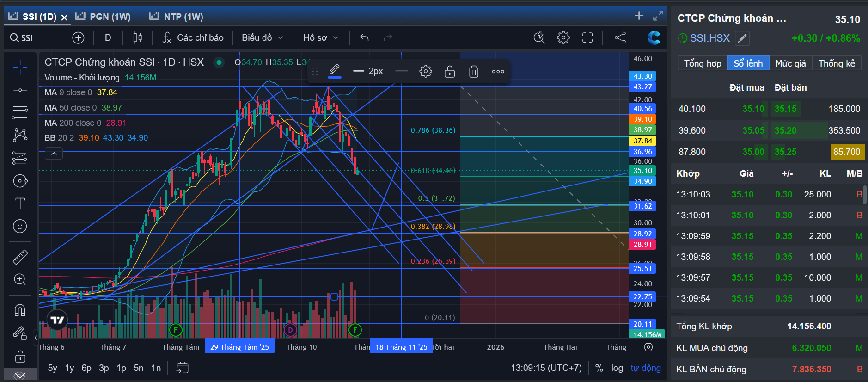Select the ruler measure tool
This screenshot has height=382, width=868.
[x=20, y=257]
